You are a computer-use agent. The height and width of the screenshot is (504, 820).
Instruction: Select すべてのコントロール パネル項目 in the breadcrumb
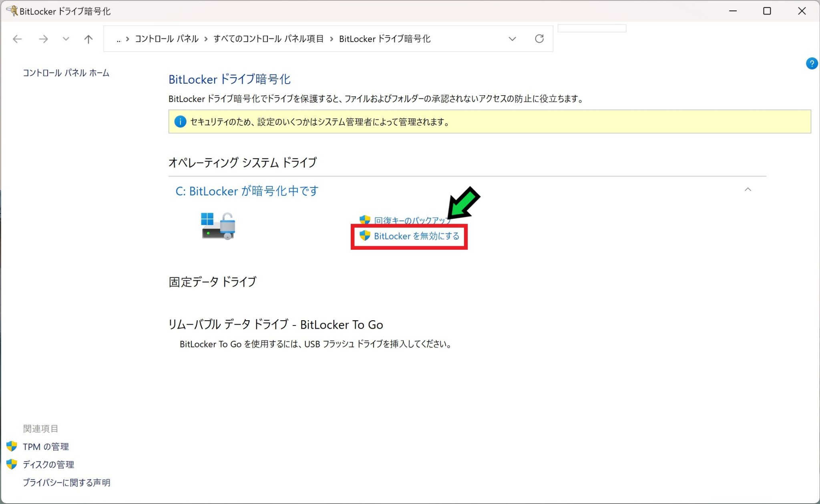coord(269,38)
